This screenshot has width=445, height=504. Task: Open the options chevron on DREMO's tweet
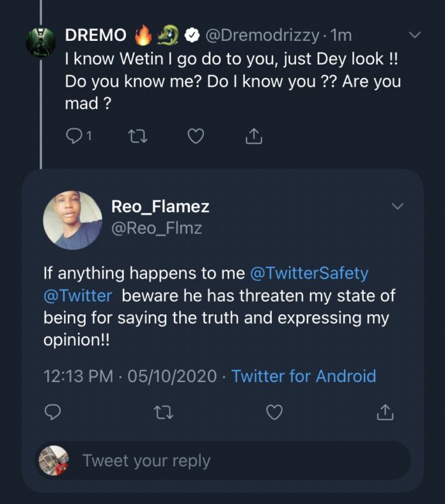coord(415,35)
